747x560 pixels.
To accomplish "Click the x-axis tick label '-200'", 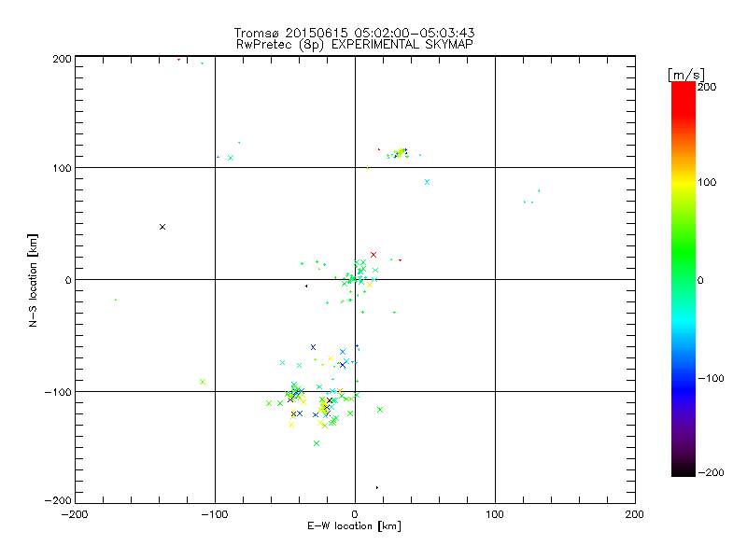I will point(75,514).
